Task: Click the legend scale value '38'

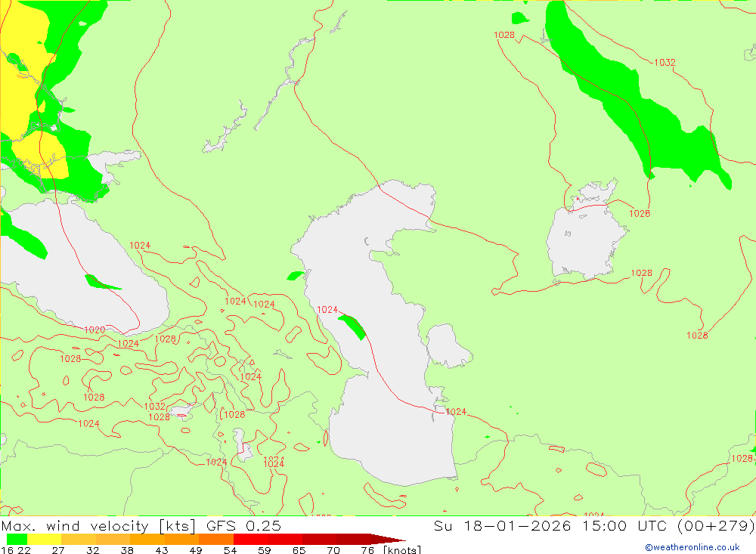Action: click(127, 550)
